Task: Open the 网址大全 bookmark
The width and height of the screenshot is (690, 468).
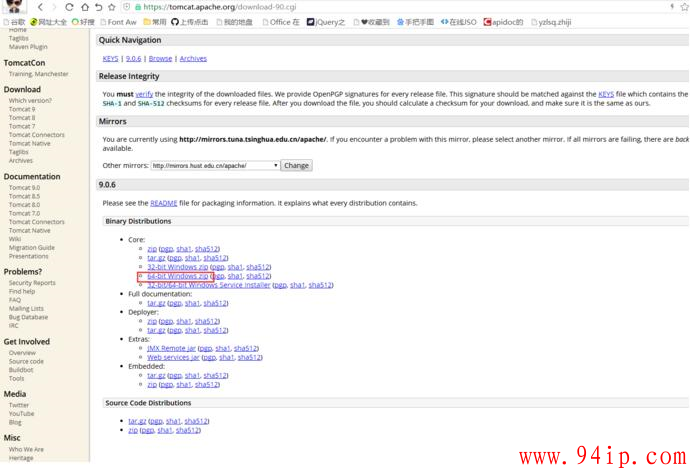Action: tap(48, 22)
